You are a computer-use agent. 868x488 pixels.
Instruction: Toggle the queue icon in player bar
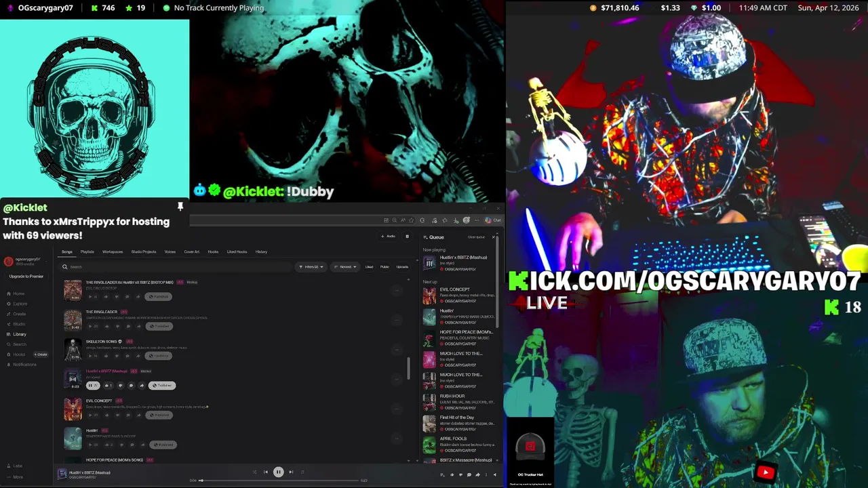442,474
